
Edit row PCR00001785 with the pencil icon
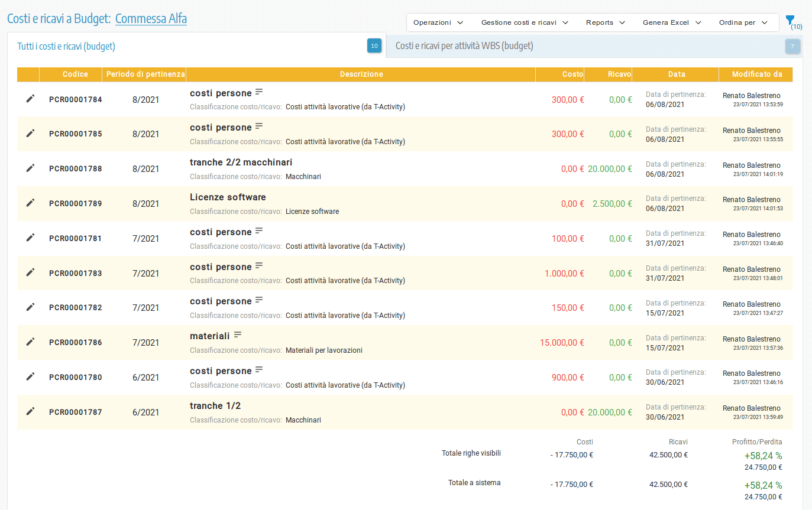(30, 134)
